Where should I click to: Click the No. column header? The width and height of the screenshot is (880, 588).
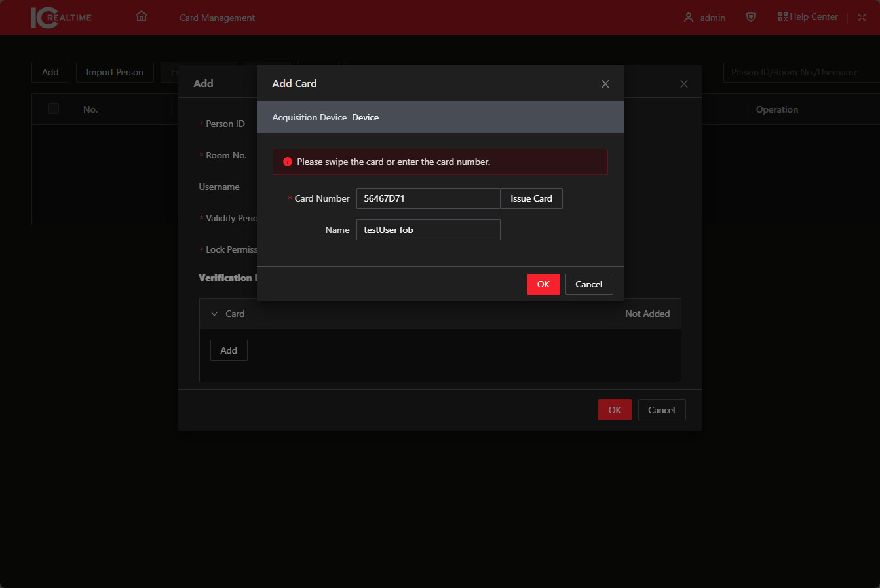tap(90, 109)
